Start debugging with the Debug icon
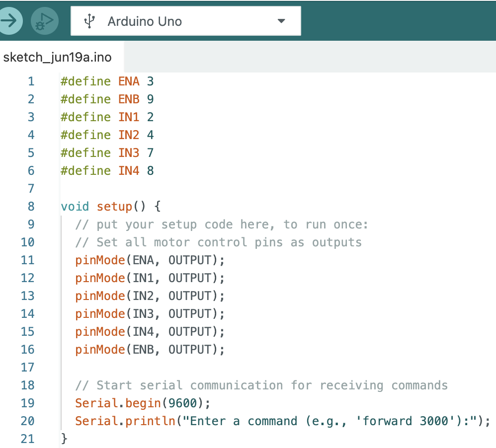Image resolution: width=496 pixels, height=448 pixels. point(45,21)
